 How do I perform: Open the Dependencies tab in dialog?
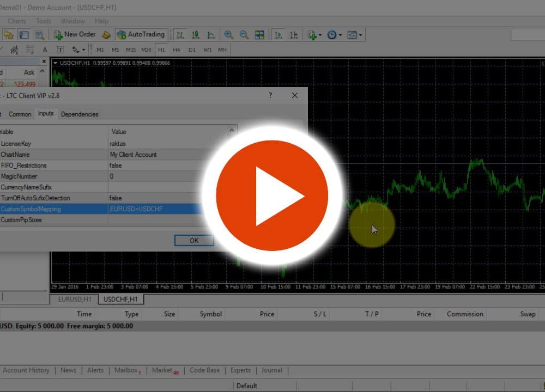(x=80, y=114)
